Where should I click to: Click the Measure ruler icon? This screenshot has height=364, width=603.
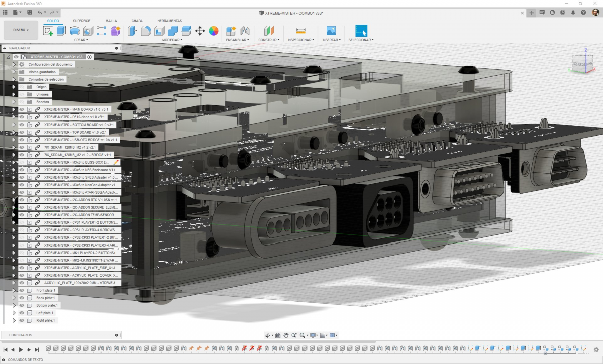point(301,31)
